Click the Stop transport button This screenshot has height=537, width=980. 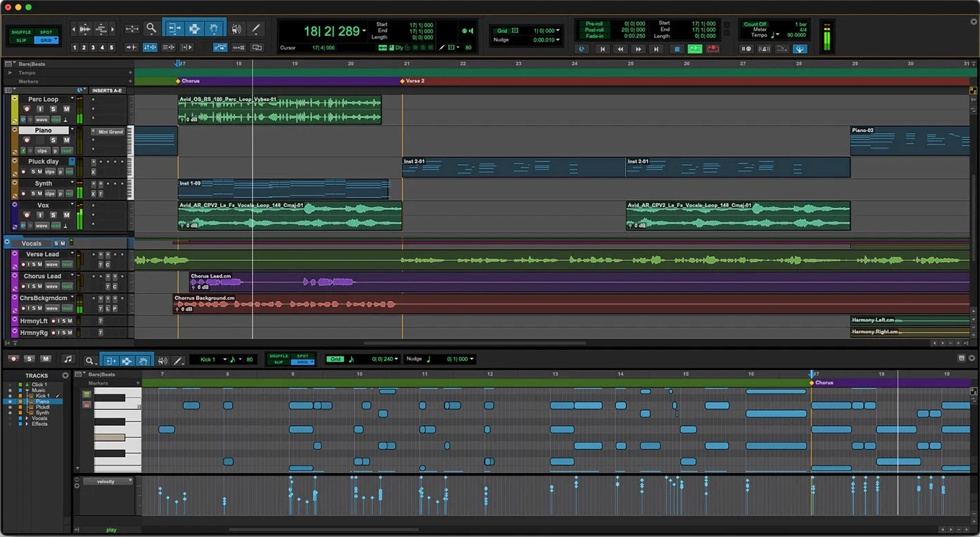tap(677, 49)
